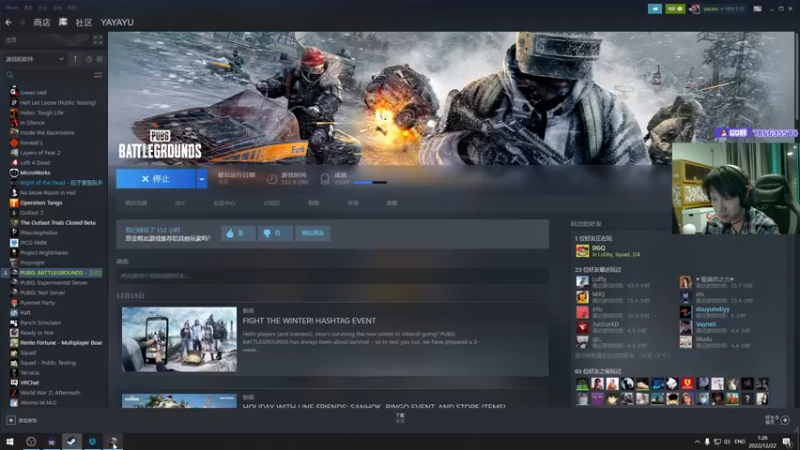Click the achievements progress bar
The width and height of the screenshot is (800, 450).
[x=370, y=182]
